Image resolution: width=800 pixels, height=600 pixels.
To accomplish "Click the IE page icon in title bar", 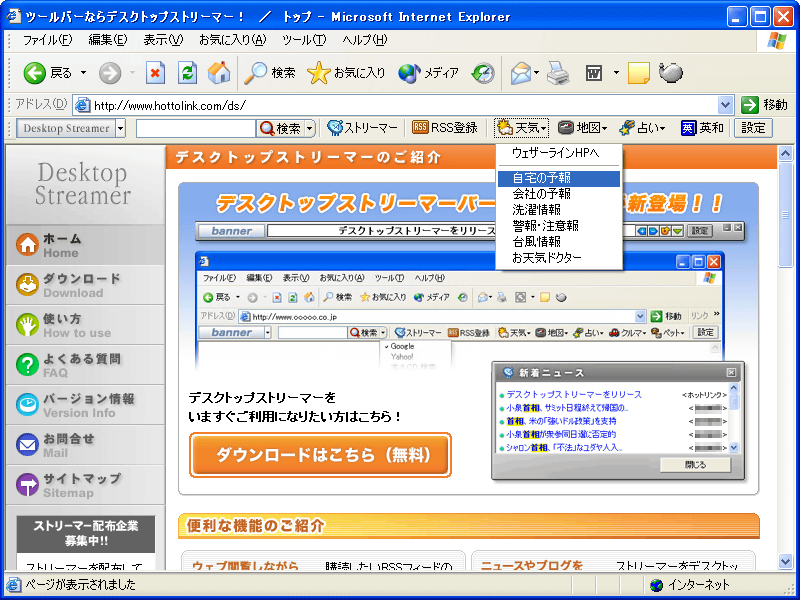I will click(x=14, y=17).
